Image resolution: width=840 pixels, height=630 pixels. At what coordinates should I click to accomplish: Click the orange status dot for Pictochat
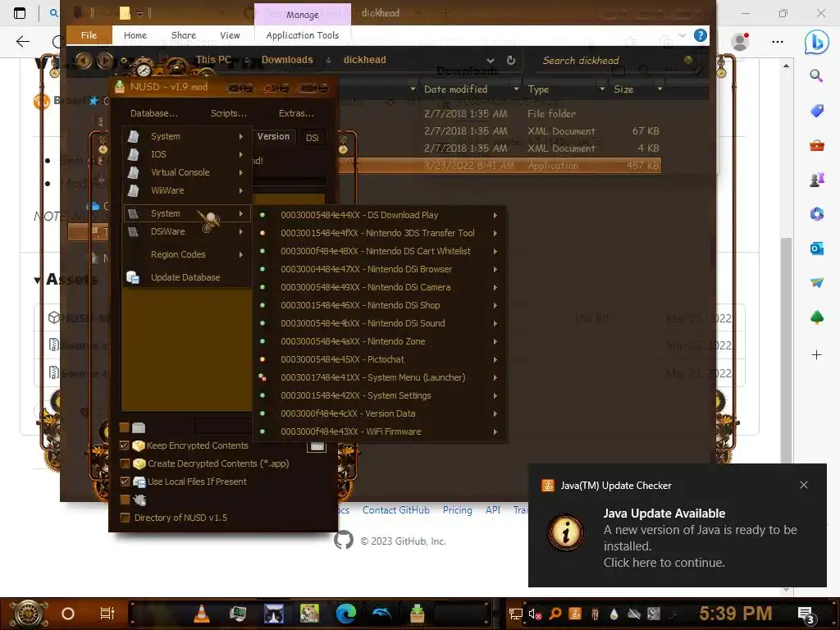coord(262,359)
